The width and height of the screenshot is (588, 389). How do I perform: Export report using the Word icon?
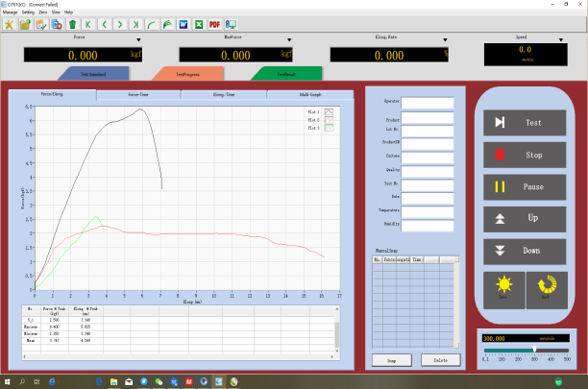[183, 22]
